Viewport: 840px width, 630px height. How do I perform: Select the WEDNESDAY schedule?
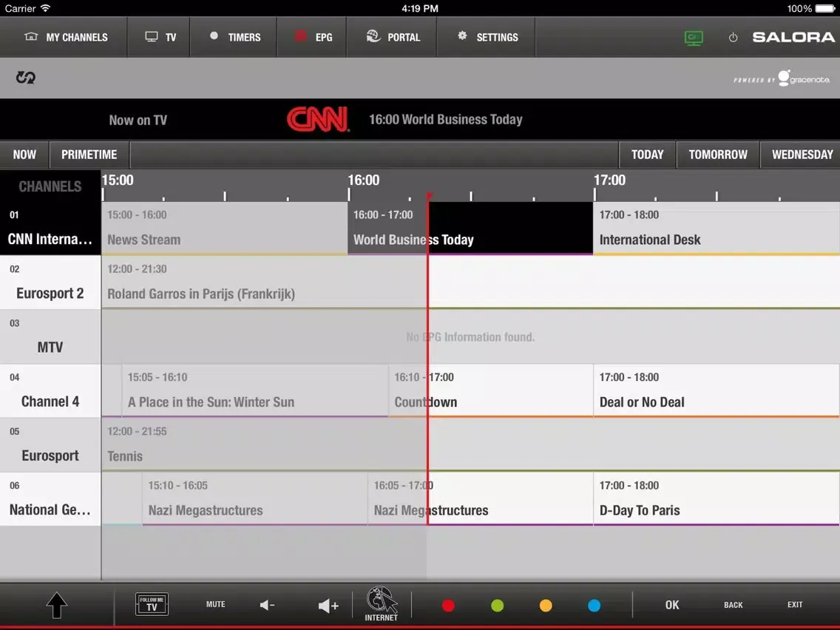click(x=800, y=155)
